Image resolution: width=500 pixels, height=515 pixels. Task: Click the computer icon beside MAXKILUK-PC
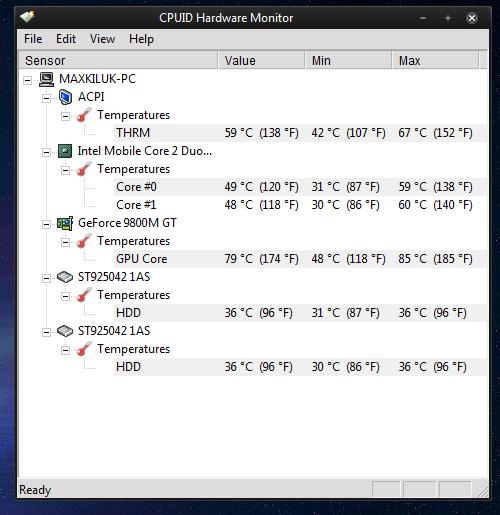click(x=46, y=79)
